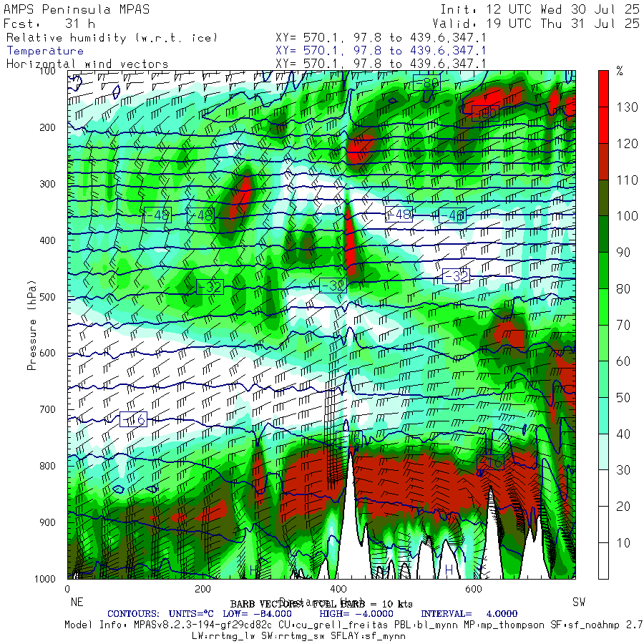
Task: Pick the colorbar segment between 110 and 120
Action: point(603,162)
